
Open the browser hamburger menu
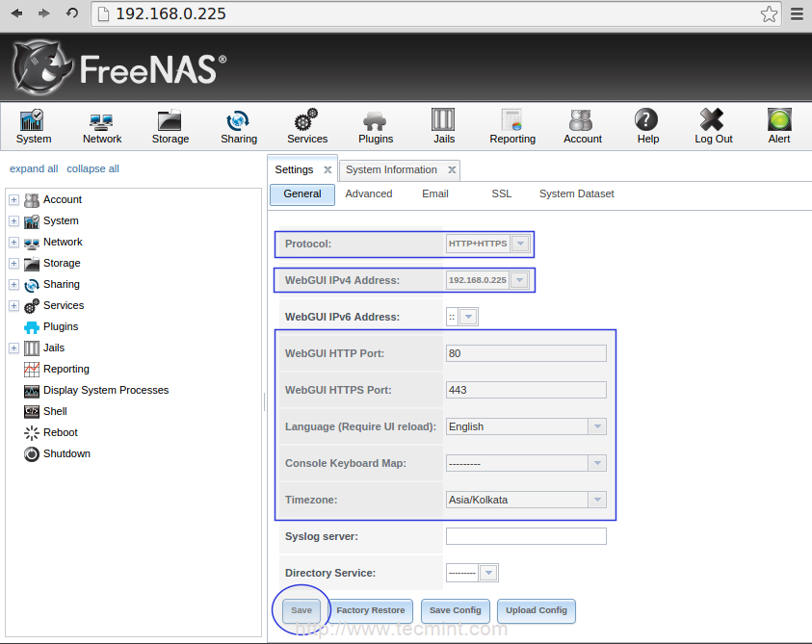click(797, 14)
